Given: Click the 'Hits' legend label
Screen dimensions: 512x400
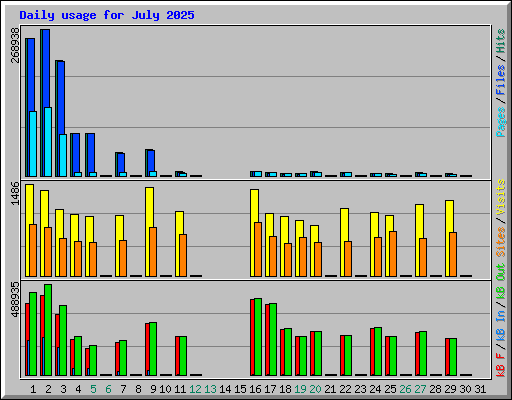Looking at the screenshot, I should (501, 41).
